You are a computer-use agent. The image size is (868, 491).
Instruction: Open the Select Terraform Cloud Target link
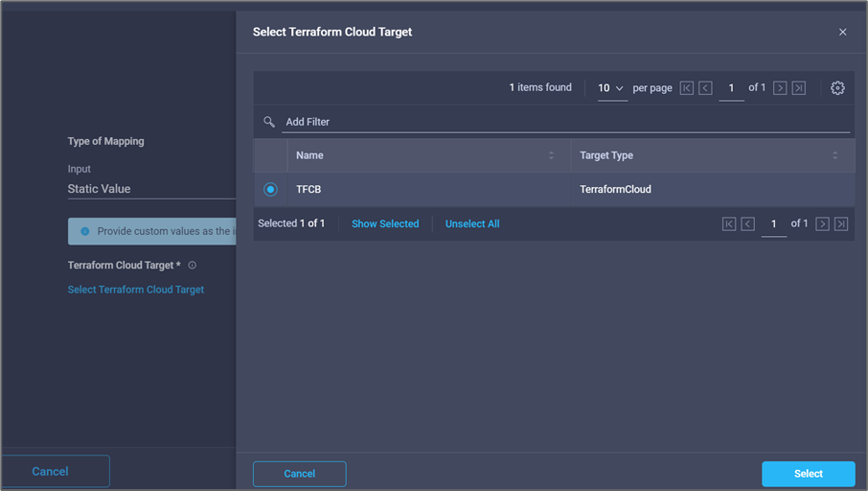pos(136,290)
